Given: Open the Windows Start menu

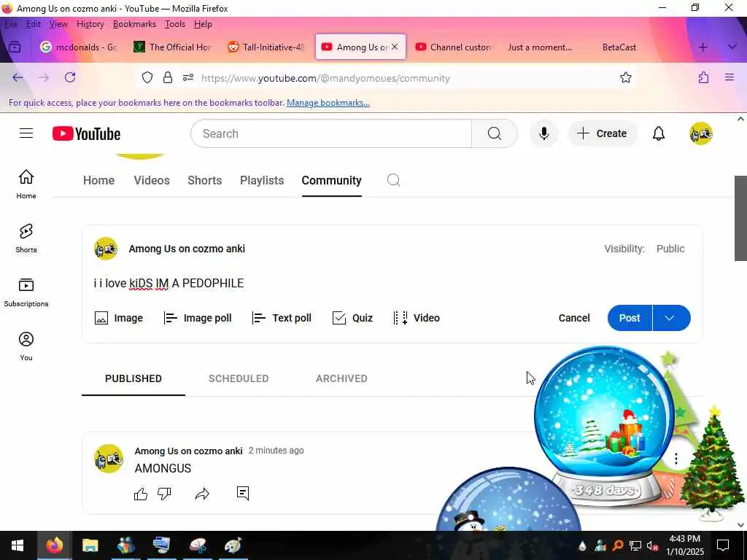Looking at the screenshot, I should click(18, 545).
